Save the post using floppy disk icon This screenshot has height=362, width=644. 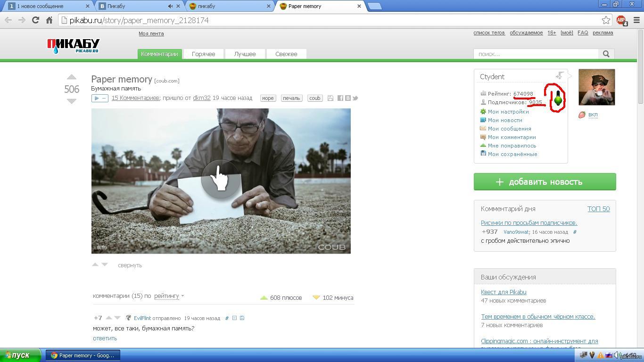coord(330,98)
